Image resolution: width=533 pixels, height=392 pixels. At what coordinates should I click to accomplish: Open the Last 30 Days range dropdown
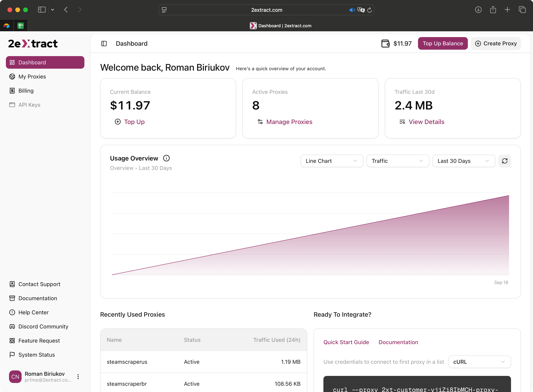464,161
